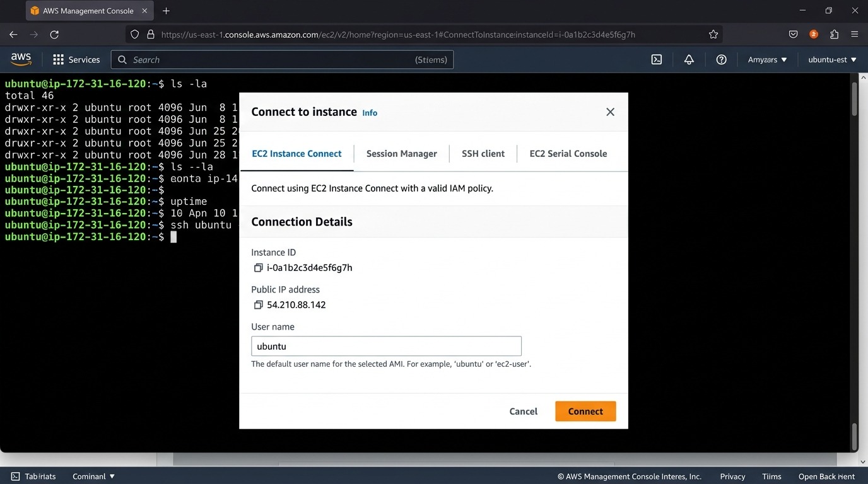Open the Services grid menu

coord(76,59)
